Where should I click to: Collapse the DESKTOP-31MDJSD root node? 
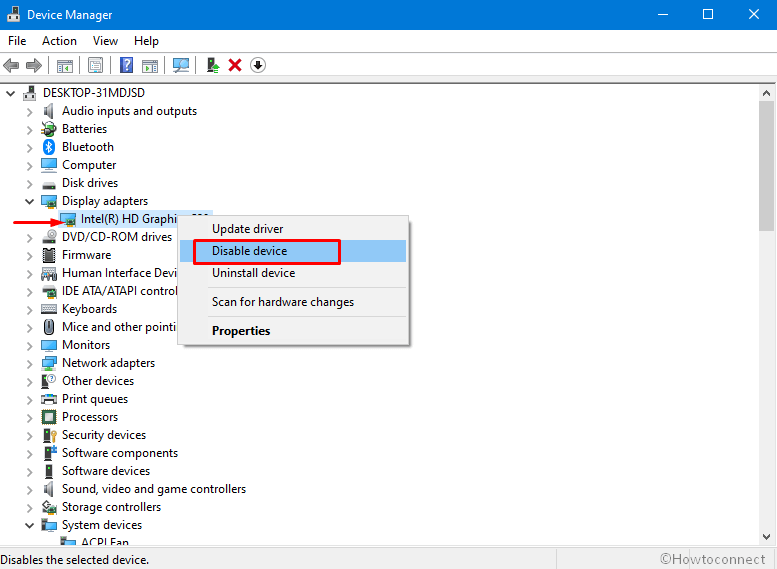10,93
